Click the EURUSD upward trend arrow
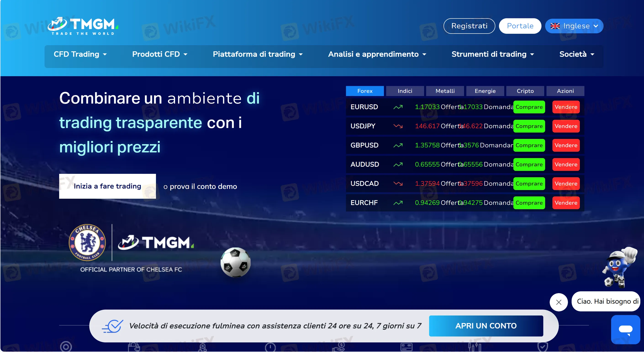Viewport: 644px width, 352px height. coord(398,107)
